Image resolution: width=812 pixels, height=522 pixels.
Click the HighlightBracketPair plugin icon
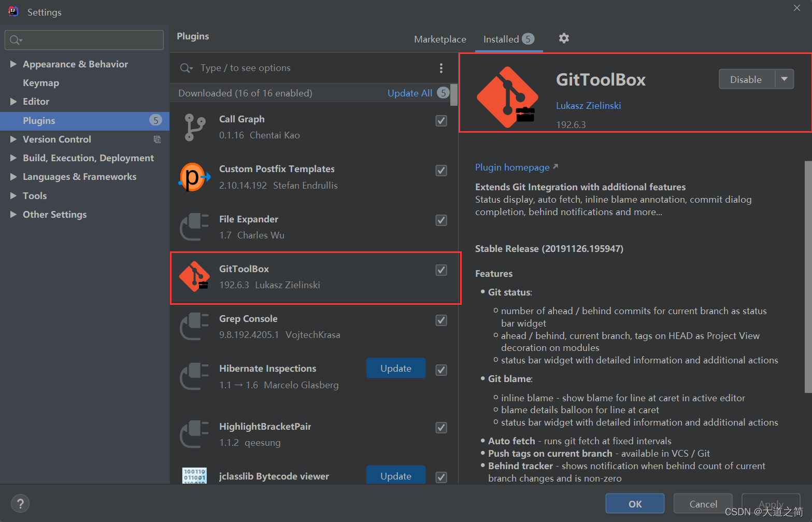click(194, 434)
